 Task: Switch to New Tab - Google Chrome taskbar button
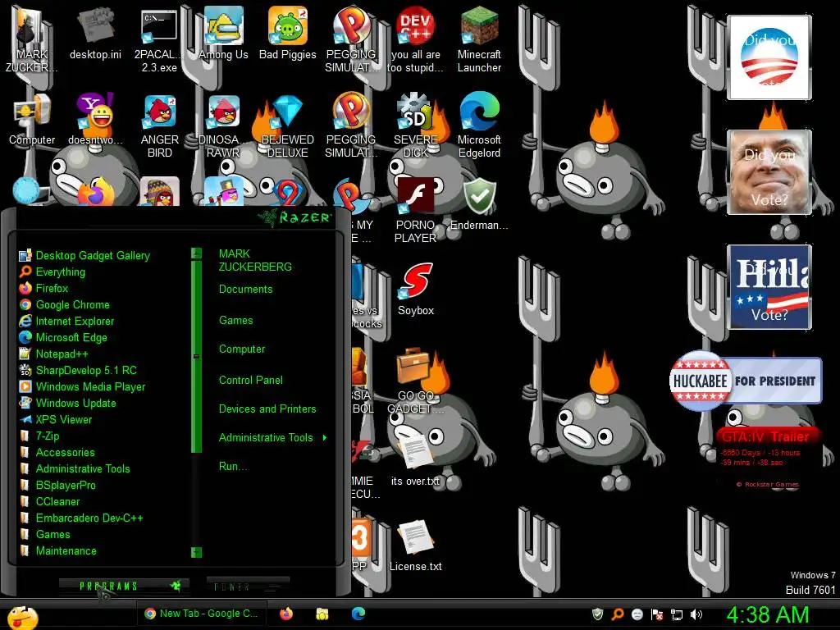(x=202, y=614)
